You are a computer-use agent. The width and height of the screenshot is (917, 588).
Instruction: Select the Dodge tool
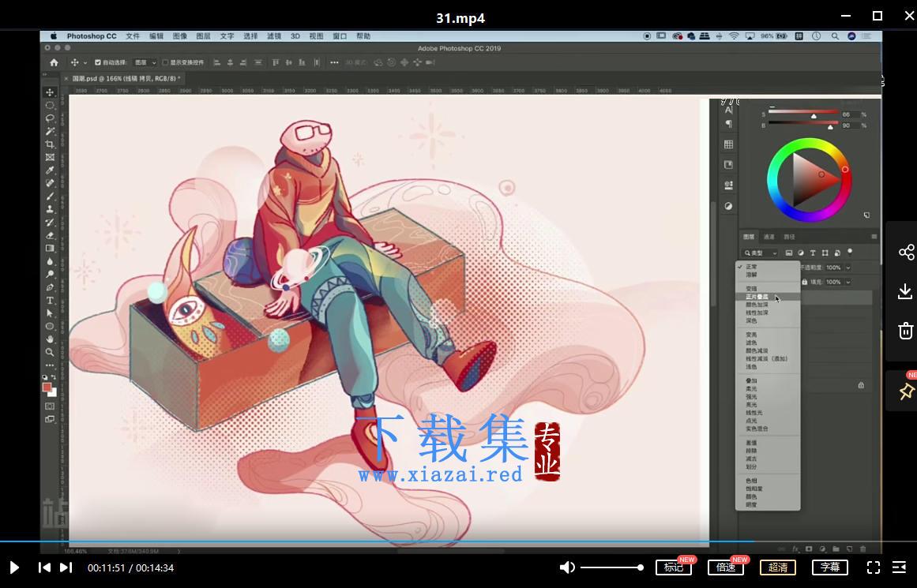click(x=50, y=274)
